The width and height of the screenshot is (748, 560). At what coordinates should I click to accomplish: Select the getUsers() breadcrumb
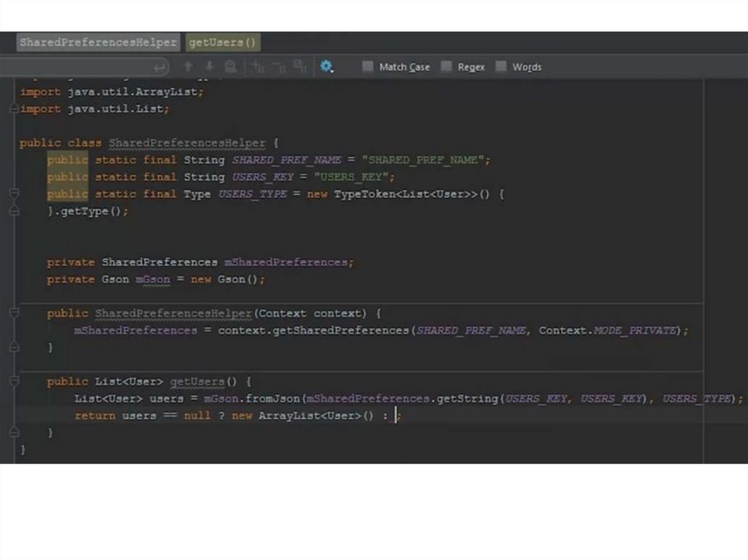[x=223, y=42]
